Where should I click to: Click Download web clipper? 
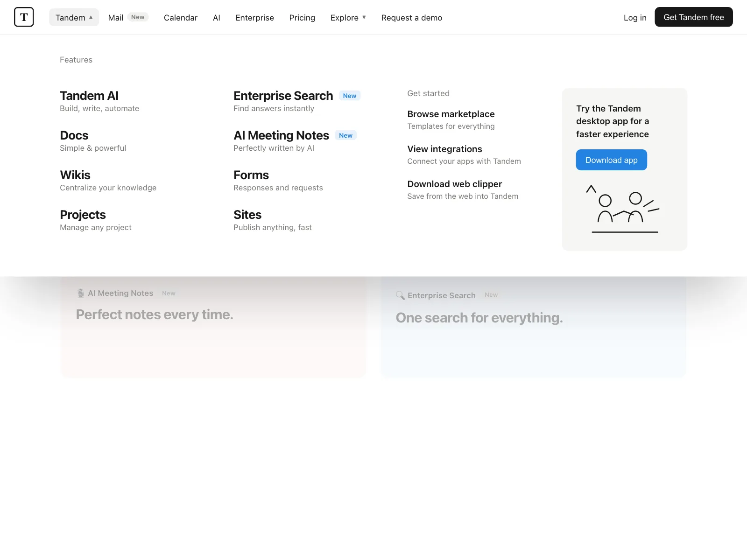pos(463,190)
